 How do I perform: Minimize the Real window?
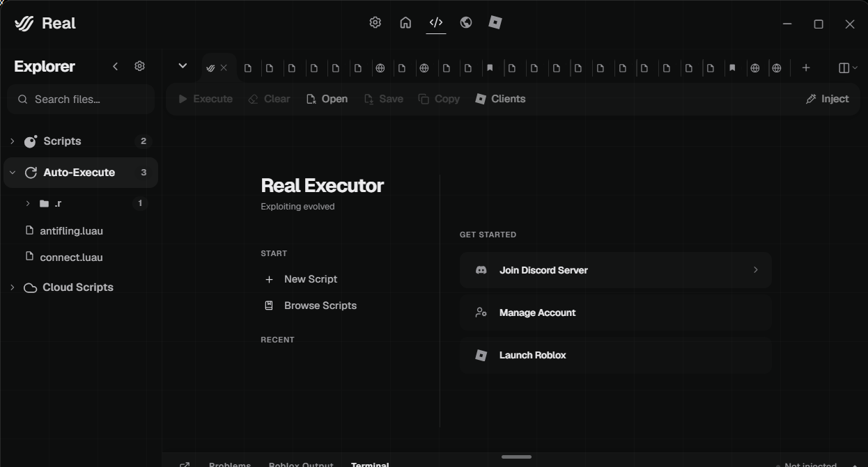pyautogui.click(x=787, y=24)
